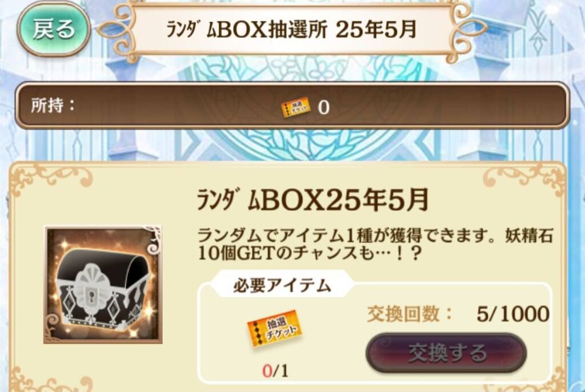This screenshot has width=585, height=392.
Task: Tap the 戻る back button
Action: (x=54, y=29)
